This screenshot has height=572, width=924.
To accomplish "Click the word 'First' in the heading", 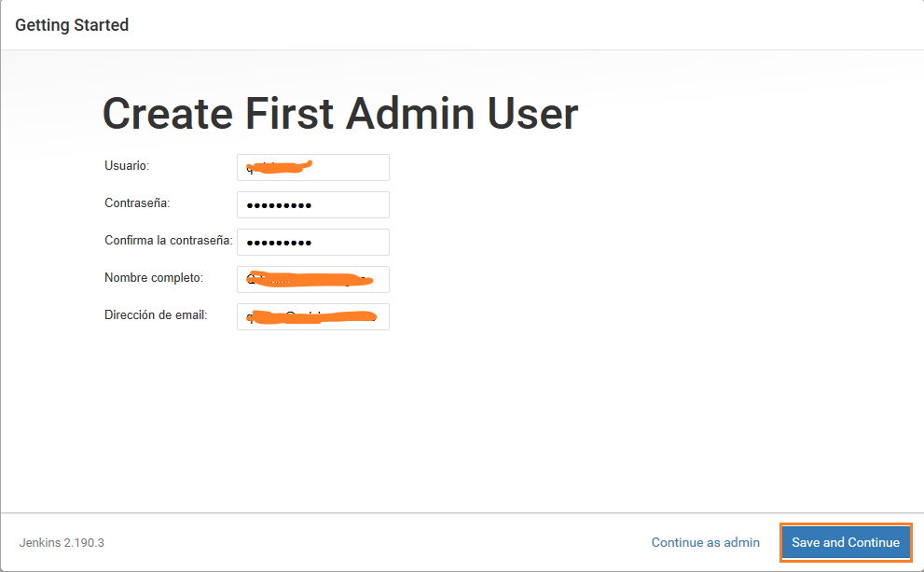I will 289,114.
